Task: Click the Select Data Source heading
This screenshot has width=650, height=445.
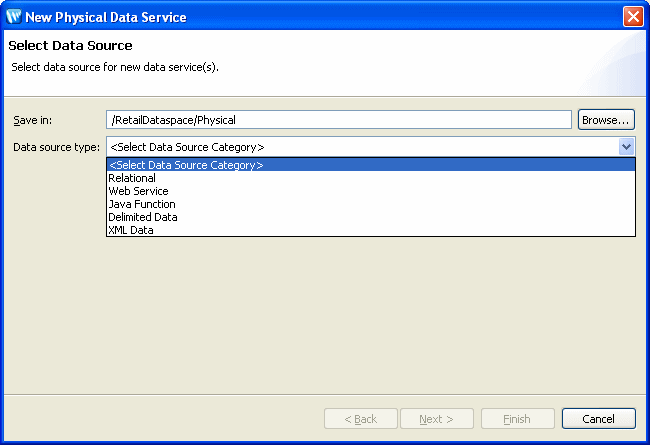Action: (x=70, y=46)
